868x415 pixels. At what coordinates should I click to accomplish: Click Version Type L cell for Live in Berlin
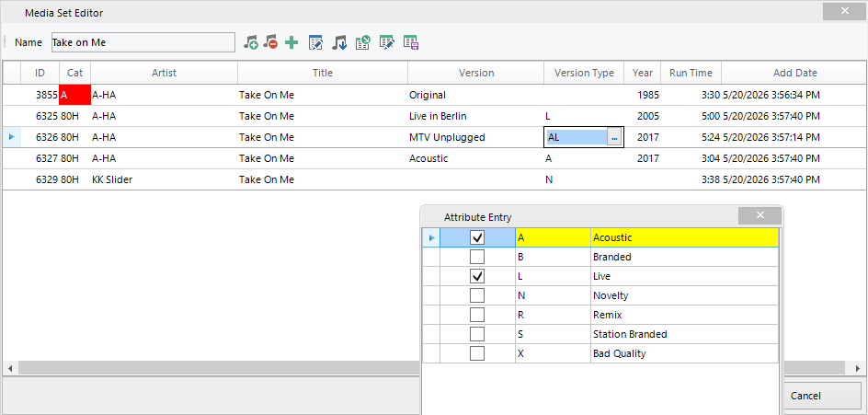pyautogui.click(x=584, y=116)
